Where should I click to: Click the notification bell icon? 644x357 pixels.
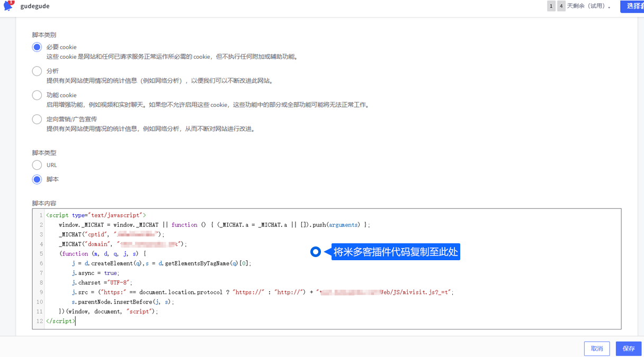tap(8, 6)
